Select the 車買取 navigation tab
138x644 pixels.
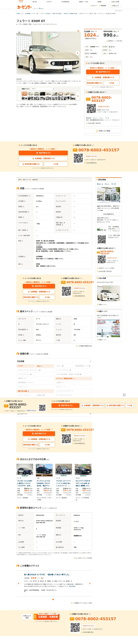coord(100,2)
